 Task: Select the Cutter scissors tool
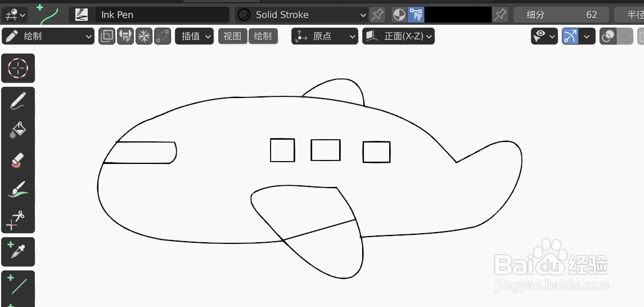click(x=18, y=219)
